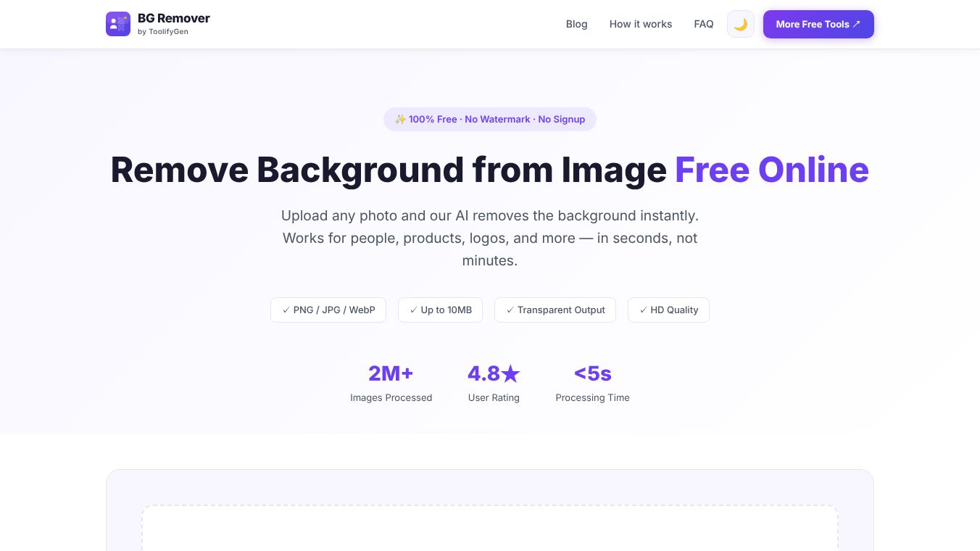Click the BG Remover brand name
The image size is (980, 551).
pos(174,18)
